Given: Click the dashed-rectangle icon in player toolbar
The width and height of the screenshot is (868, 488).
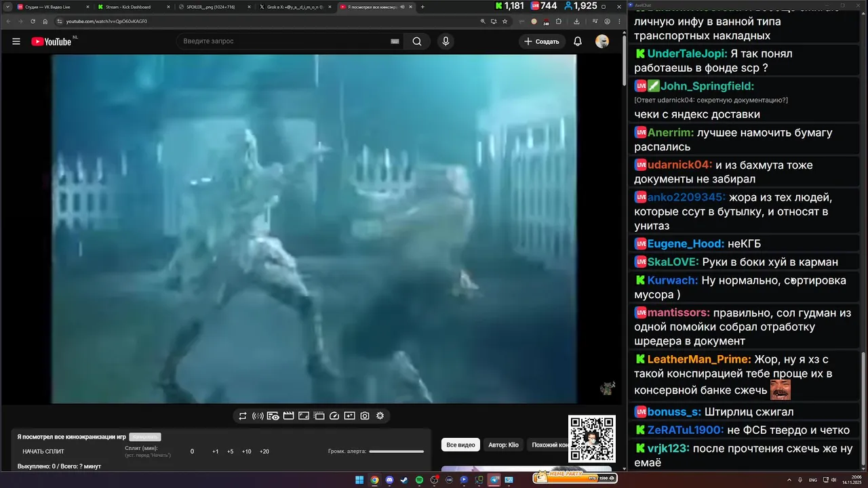Looking at the screenshot, I should click(x=319, y=416).
